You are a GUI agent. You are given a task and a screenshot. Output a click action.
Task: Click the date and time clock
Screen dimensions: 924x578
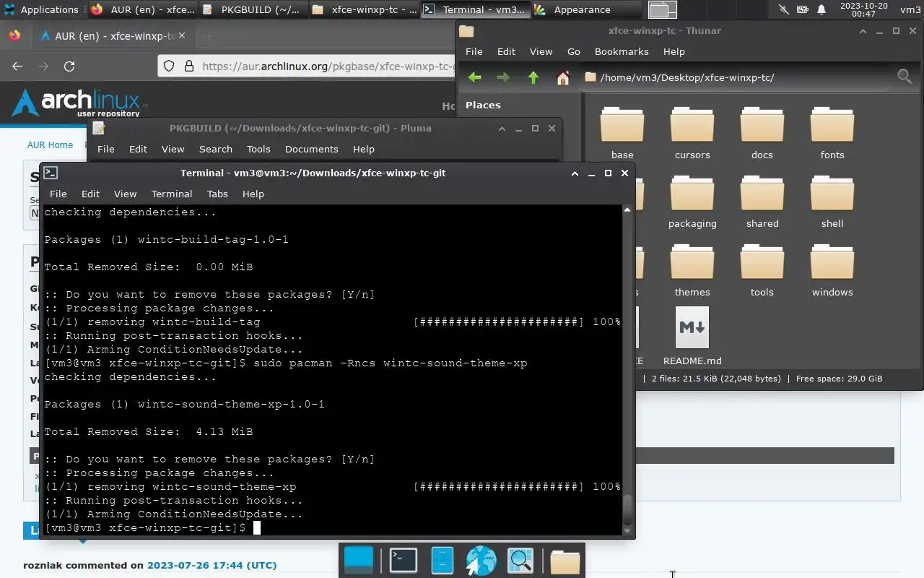click(x=863, y=9)
